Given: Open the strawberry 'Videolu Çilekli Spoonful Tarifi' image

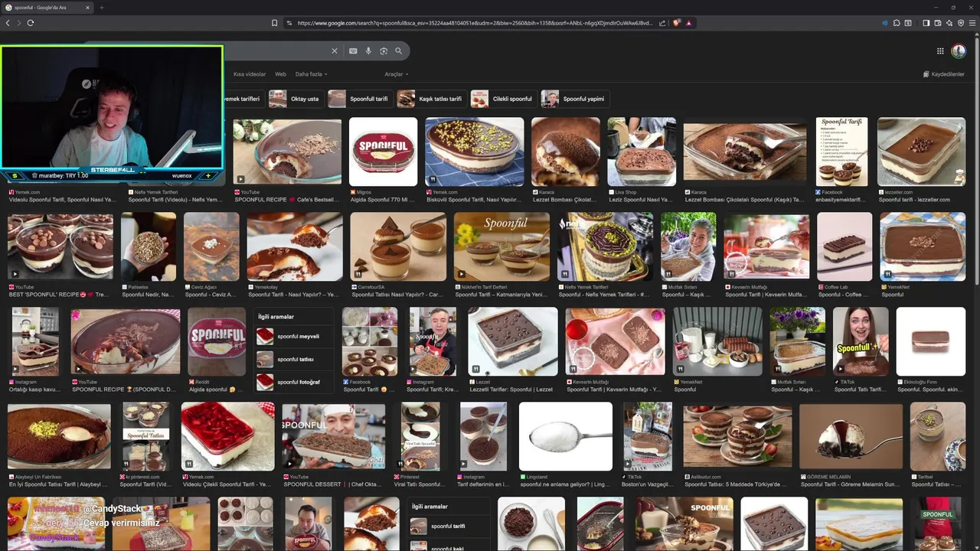Looking at the screenshot, I should point(227,436).
